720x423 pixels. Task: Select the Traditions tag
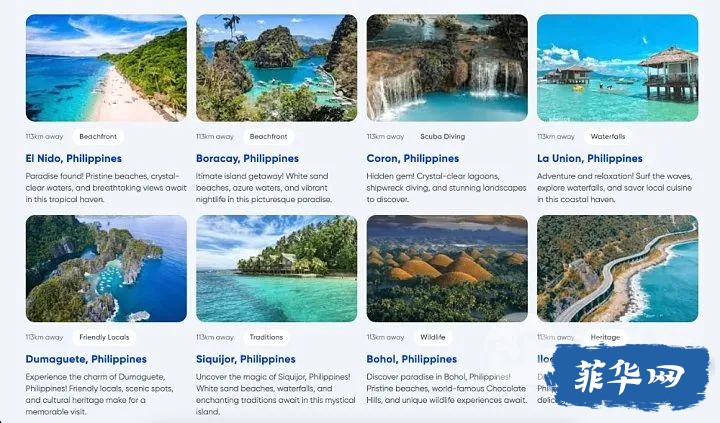click(266, 337)
